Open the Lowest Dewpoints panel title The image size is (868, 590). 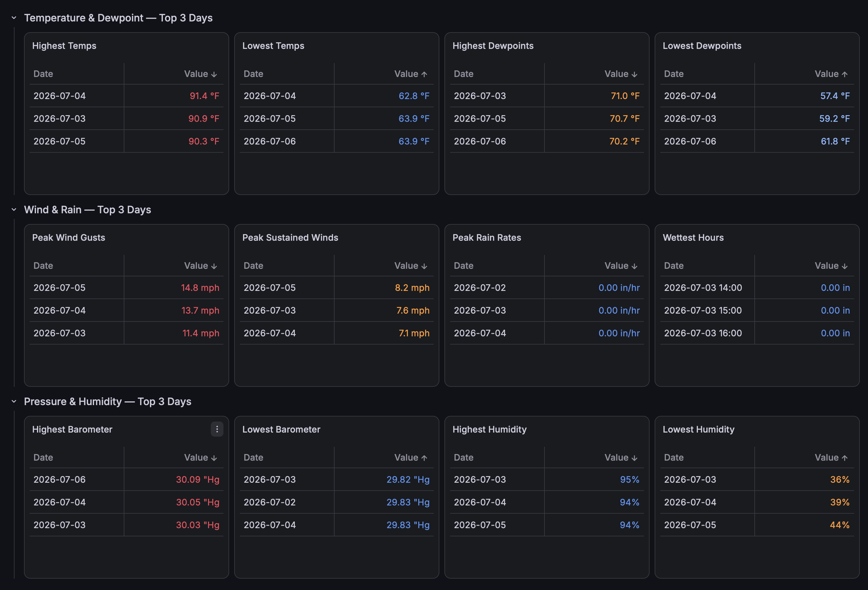[x=702, y=45]
